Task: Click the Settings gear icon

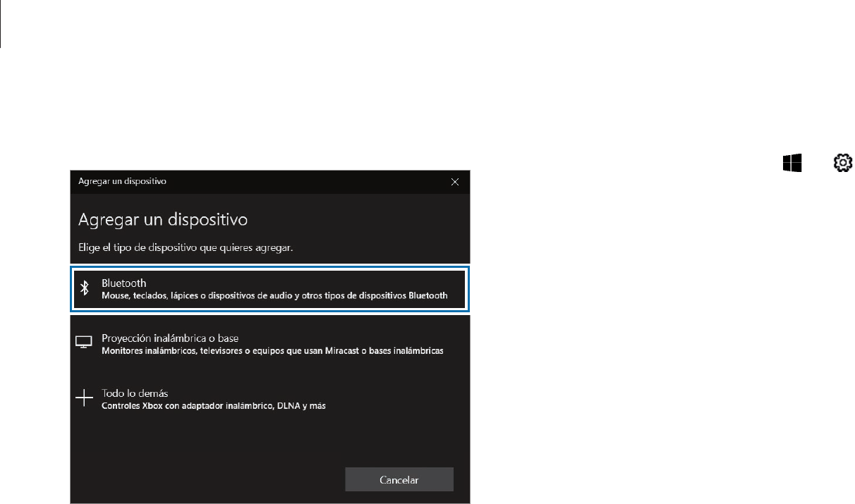Action: pyautogui.click(x=842, y=164)
